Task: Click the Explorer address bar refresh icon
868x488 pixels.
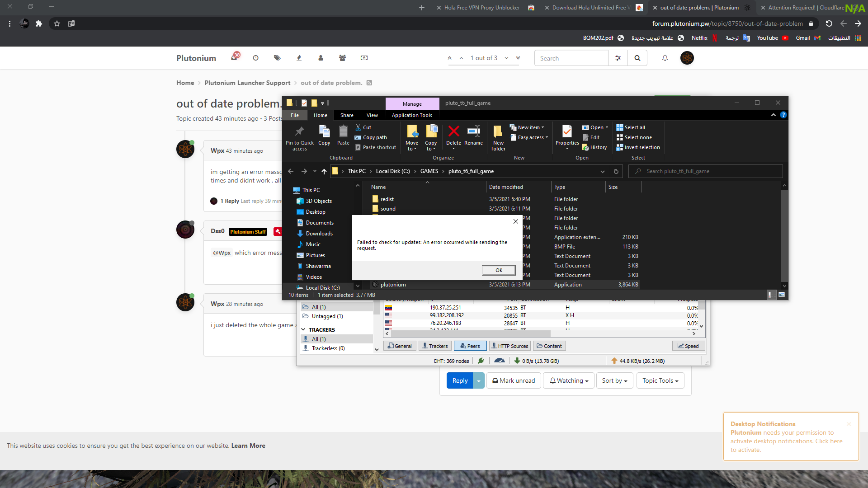Action: coord(616,171)
